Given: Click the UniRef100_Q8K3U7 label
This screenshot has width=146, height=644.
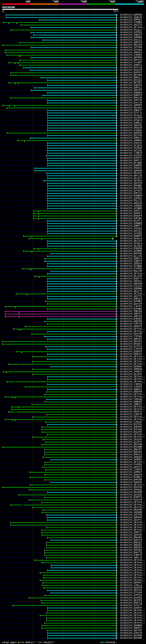Looking at the screenshot, I should tap(131, 339).
